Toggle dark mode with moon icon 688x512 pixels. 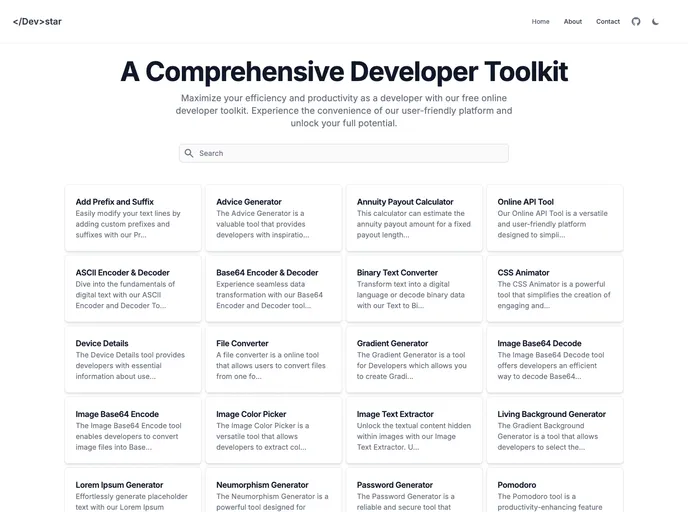point(656,21)
